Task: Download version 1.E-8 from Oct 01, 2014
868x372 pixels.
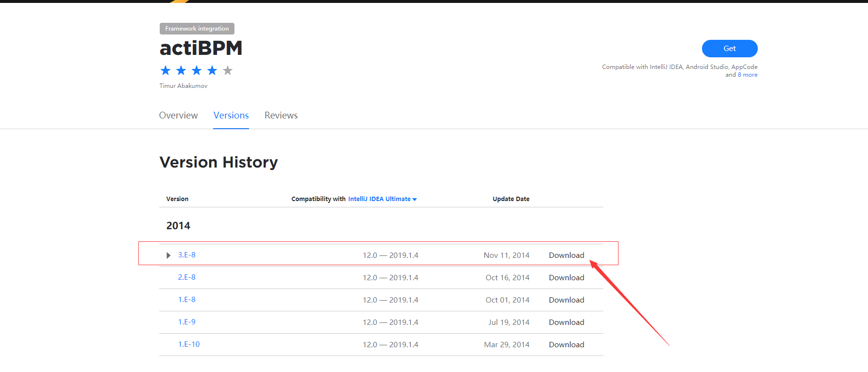Action: pos(567,300)
